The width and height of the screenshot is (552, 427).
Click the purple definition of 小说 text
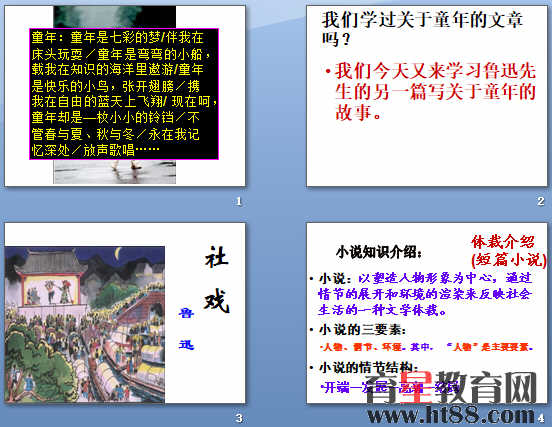pos(425,294)
